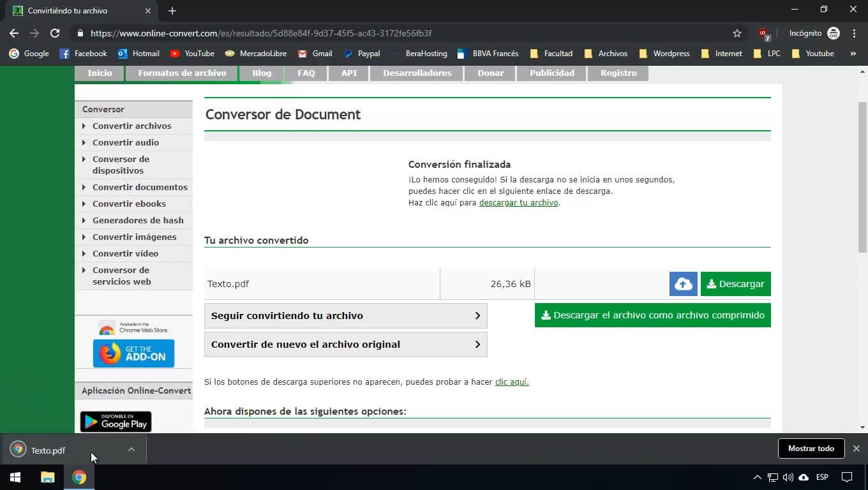This screenshot has height=490, width=868.
Task: Open the BeraHosting bookmark
Action: pyautogui.click(x=419, y=54)
